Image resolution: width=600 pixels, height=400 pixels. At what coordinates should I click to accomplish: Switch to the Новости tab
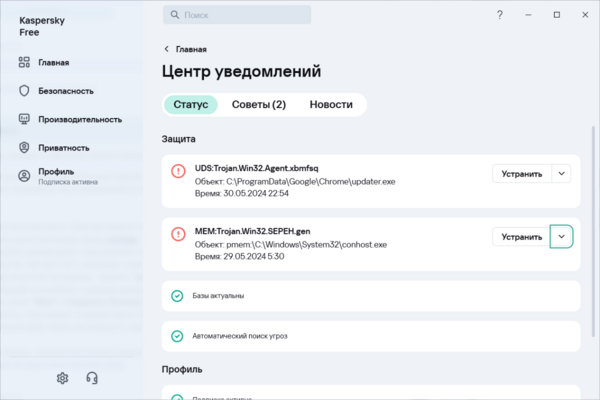(331, 104)
